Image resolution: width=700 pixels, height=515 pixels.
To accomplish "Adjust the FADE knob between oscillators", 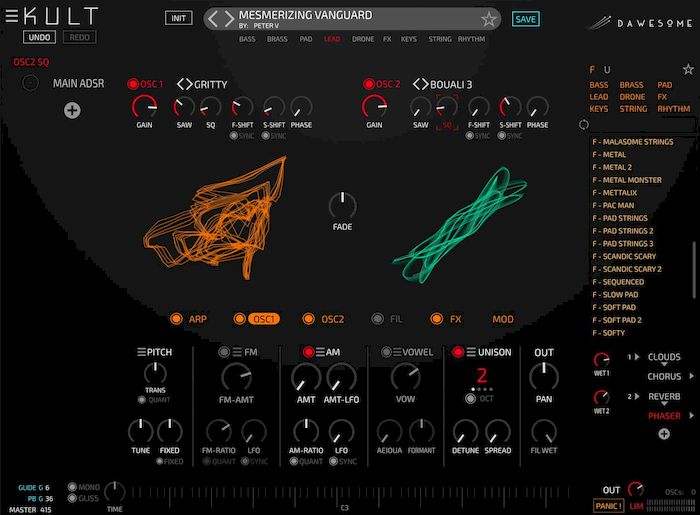I will click(342, 206).
